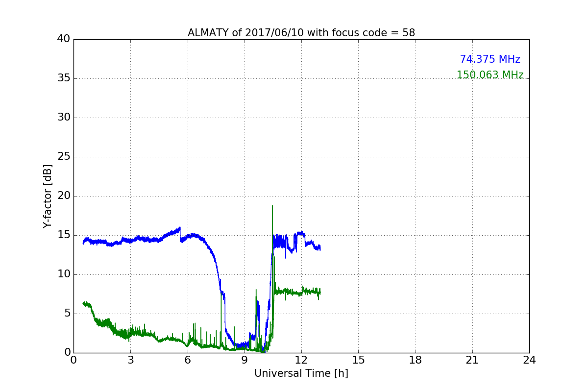Select the green 150.063 MHz legend label
This screenshot has height=392, width=588.
click(x=490, y=75)
